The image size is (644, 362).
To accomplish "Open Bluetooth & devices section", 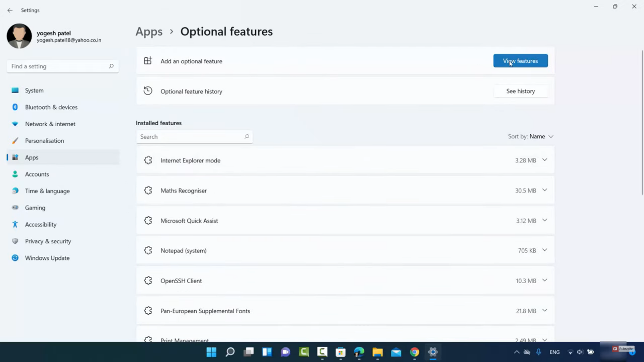I will tap(63, 107).
